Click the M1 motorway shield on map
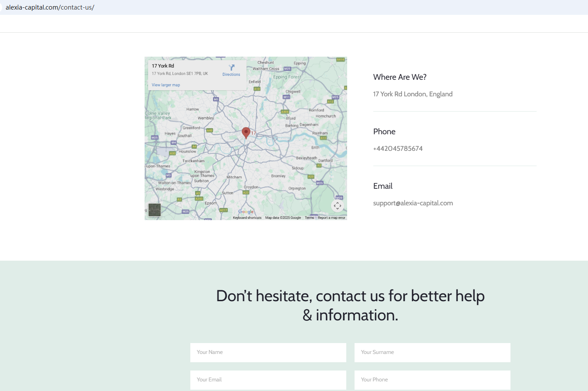588x391 pixels. point(216,99)
